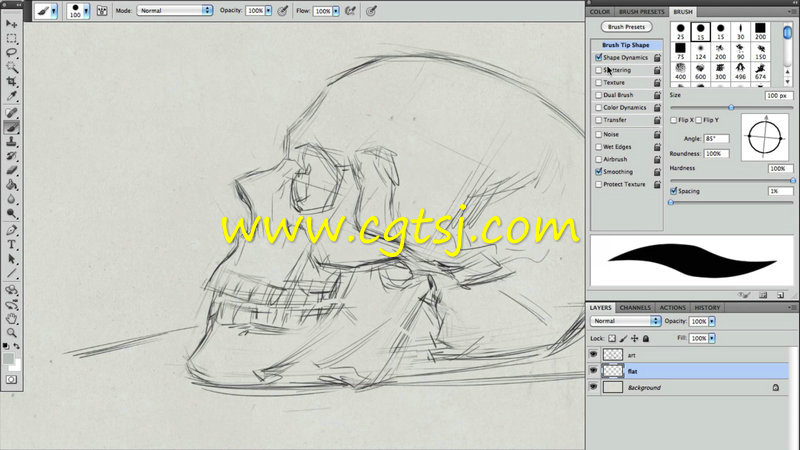
Task: Select the Eyedropper tool
Action: [11, 96]
